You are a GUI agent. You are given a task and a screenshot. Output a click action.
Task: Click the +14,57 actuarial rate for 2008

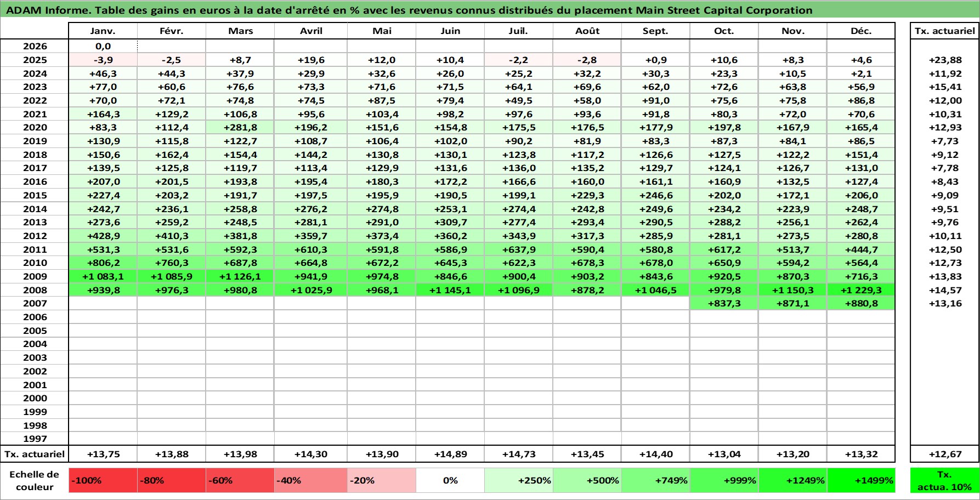coord(945,290)
